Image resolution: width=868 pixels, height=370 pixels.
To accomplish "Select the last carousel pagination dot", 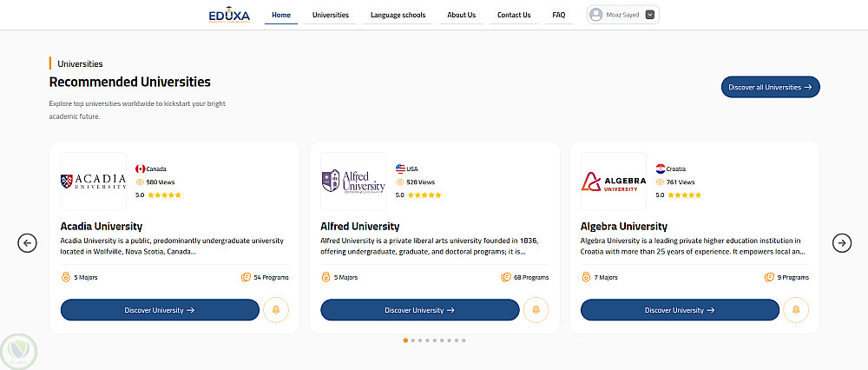I will coord(464,340).
